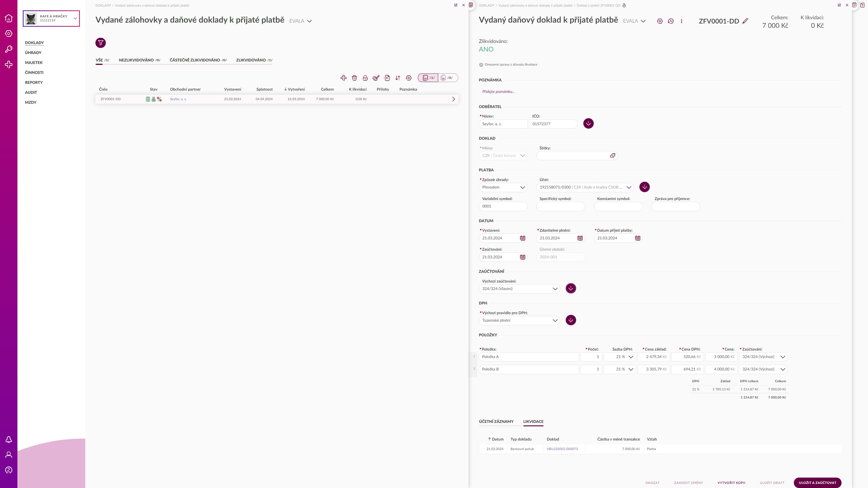Open the VBU220002-000073 document link
The width and height of the screenshot is (868, 488).
point(562,449)
